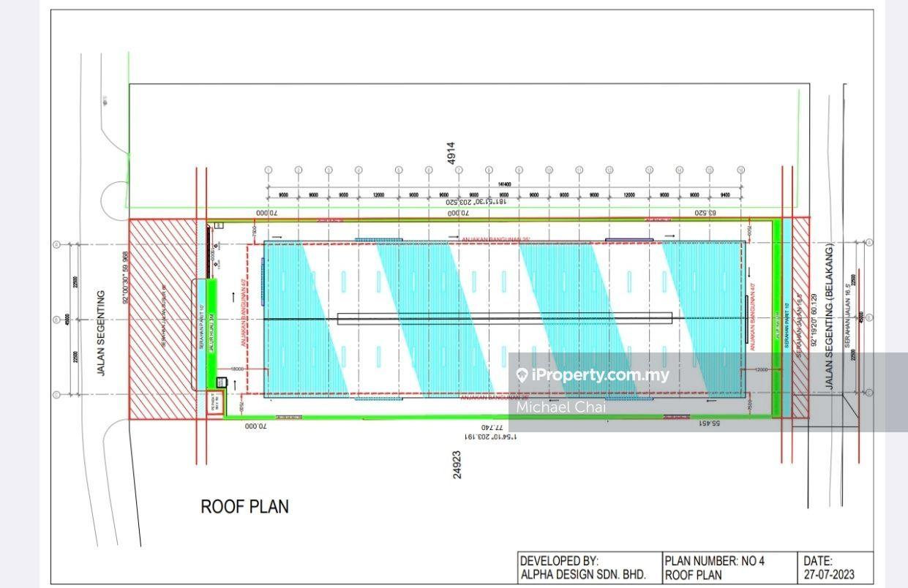This screenshot has height=588, width=908.
Task: Select the green JALUR HIJAU 3M strip
Action: 212,322
